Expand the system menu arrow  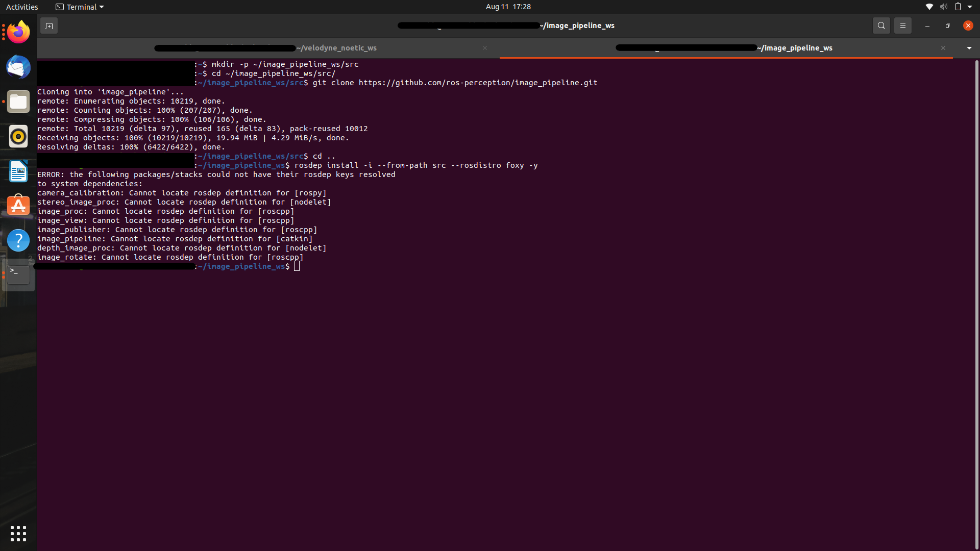[x=970, y=7]
